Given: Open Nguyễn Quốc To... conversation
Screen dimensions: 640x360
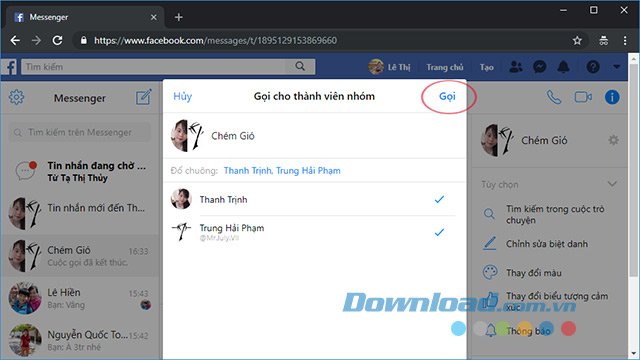Looking at the screenshot, I should (x=80, y=340).
